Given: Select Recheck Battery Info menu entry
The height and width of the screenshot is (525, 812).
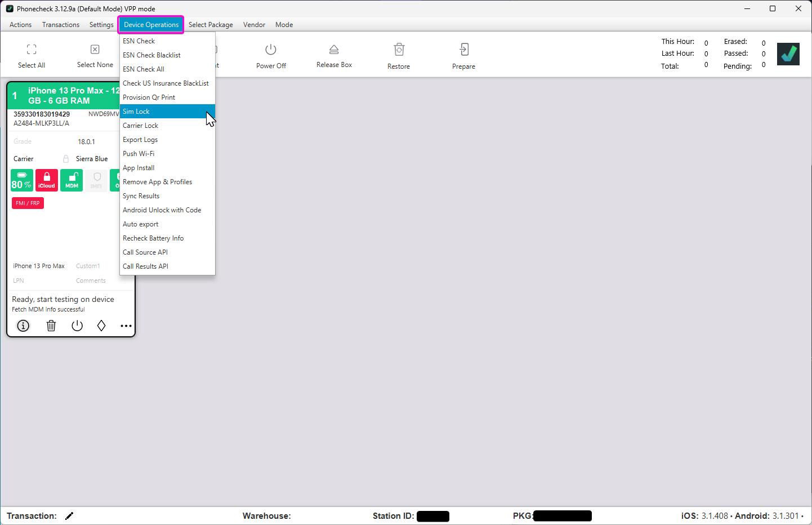Looking at the screenshot, I should [153, 238].
